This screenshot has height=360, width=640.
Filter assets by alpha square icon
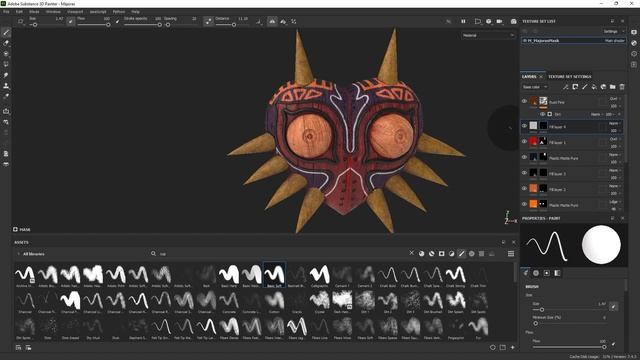[442, 253]
